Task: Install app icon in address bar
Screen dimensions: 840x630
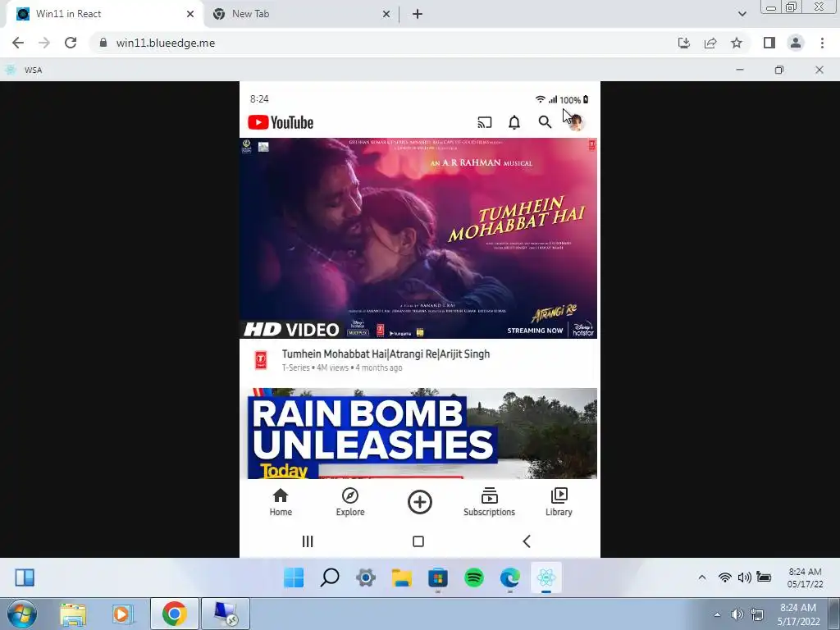Action: click(684, 43)
